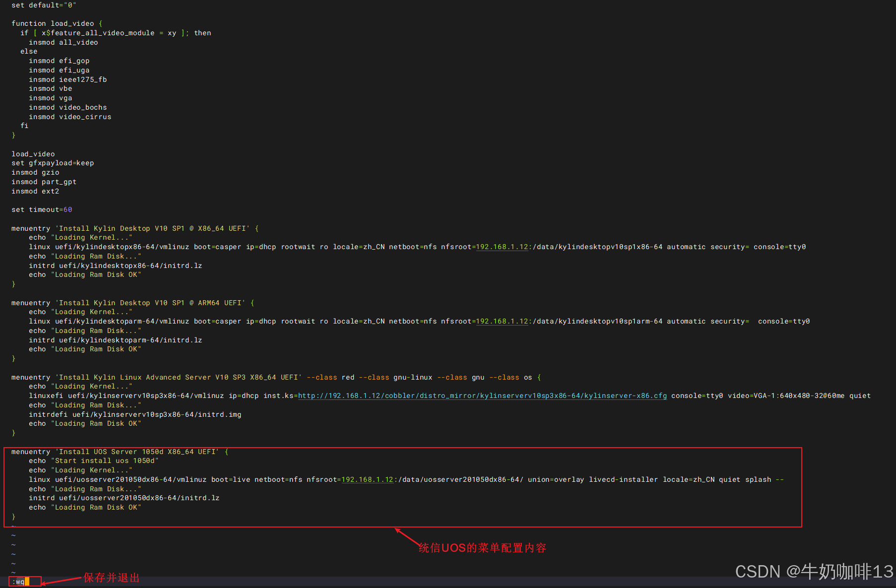Screen dimensions: 896x588
Task: Click the initrd uefi/kylindesktopx86-64/initrd.lz line
Action: click(x=116, y=265)
